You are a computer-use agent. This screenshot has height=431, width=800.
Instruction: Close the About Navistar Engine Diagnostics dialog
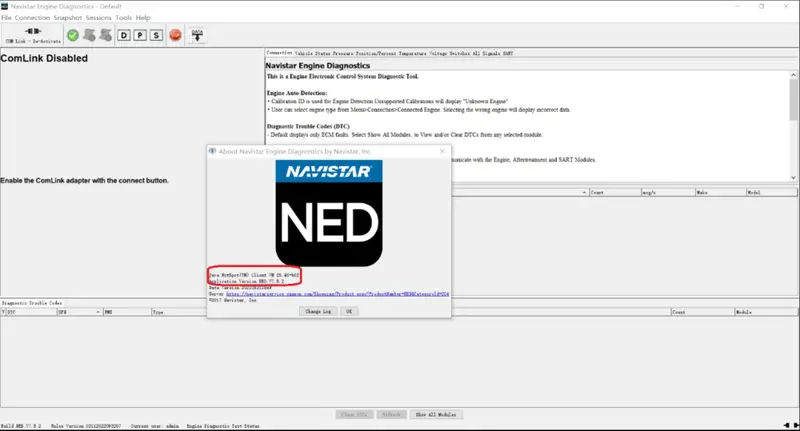(x=442, y=151)
